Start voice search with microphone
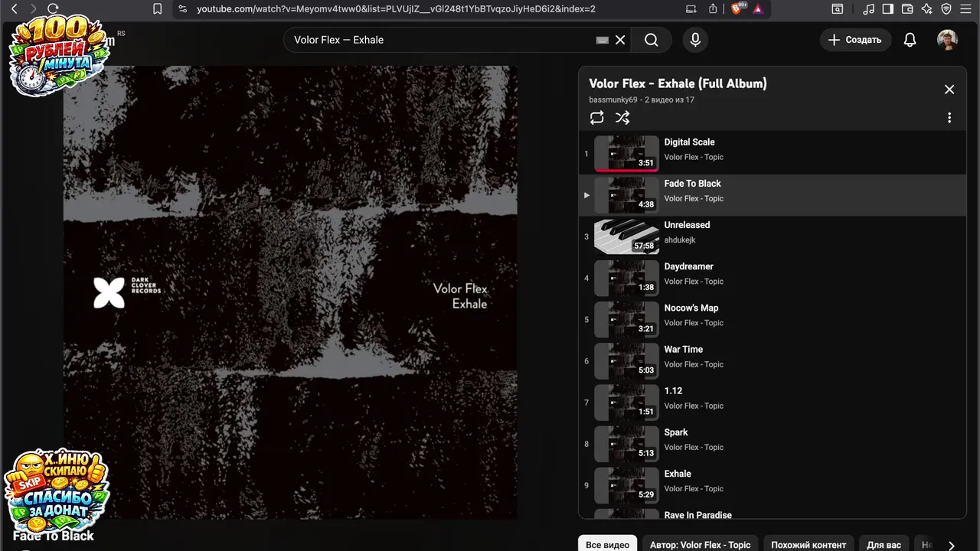The image size is (980, 551). tap(695, 40)
